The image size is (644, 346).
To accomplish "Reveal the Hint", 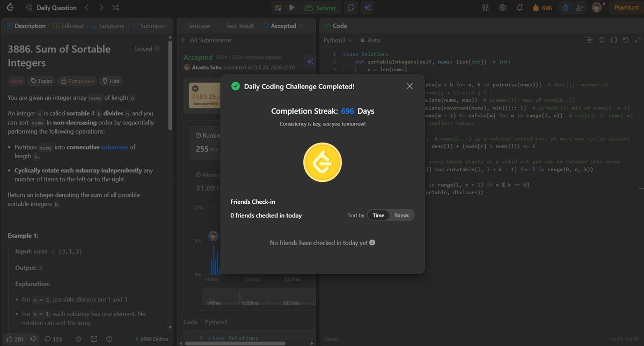I will coord(111,81).
